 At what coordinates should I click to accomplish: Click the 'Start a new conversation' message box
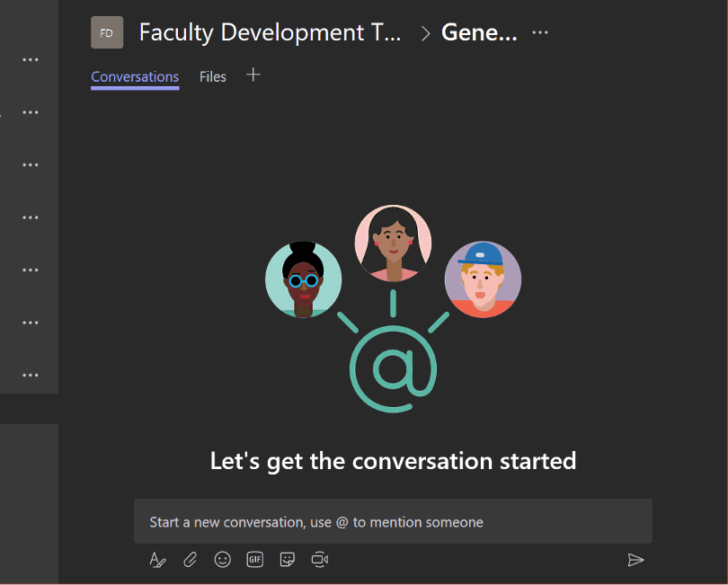pyautogui.click(x=393, y=521)
